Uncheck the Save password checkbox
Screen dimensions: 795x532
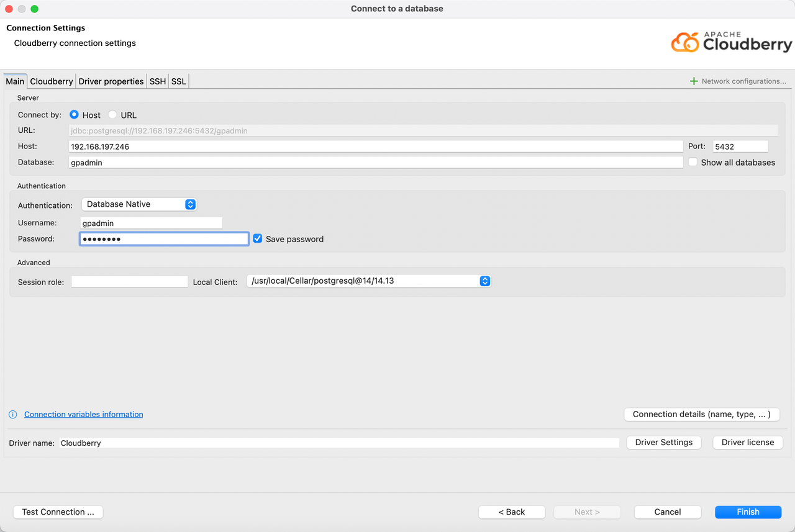258,239
